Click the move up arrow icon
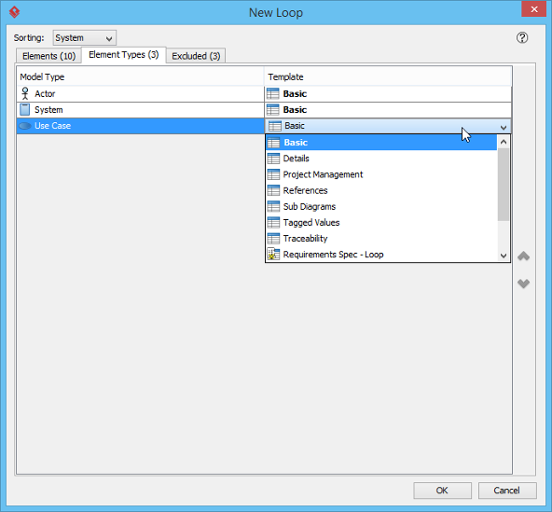 [523, 256]
